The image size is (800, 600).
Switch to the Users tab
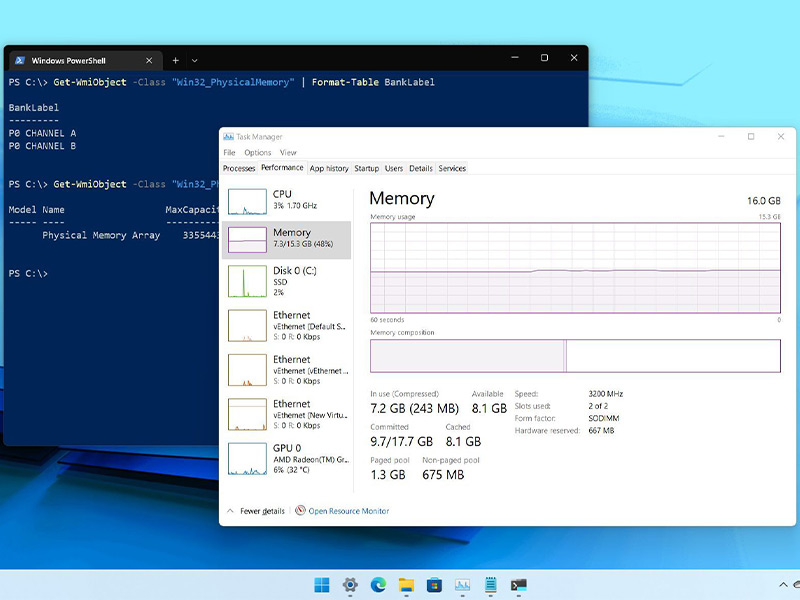[x=393, y=168]
